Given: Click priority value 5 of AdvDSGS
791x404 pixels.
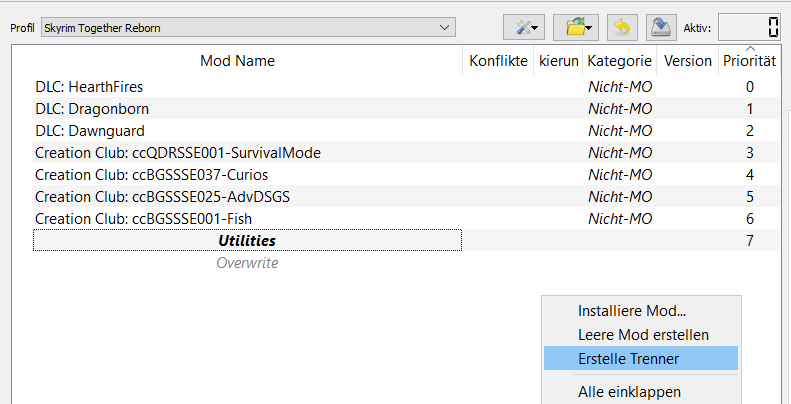Looking at the screenshot, I should pyautogui.click(x=750, y=196).
